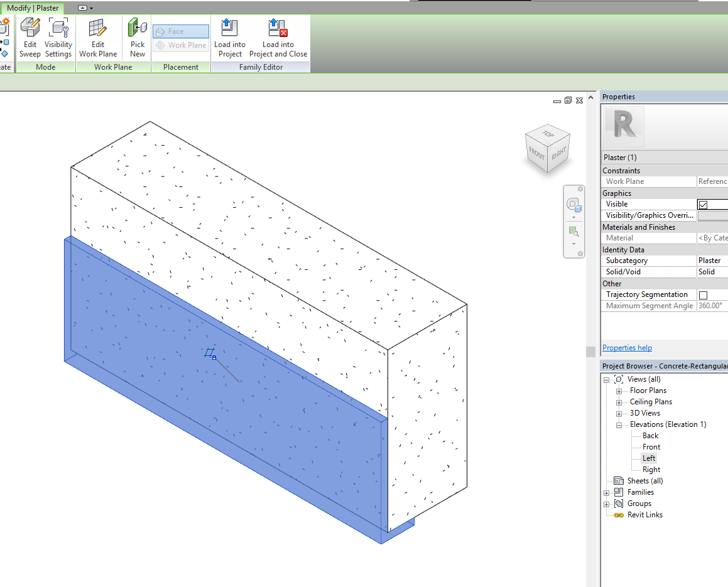The width and height of the screenshot is (728, 587).
Task: Select the Back elevation view
Action: click(649, 435)
